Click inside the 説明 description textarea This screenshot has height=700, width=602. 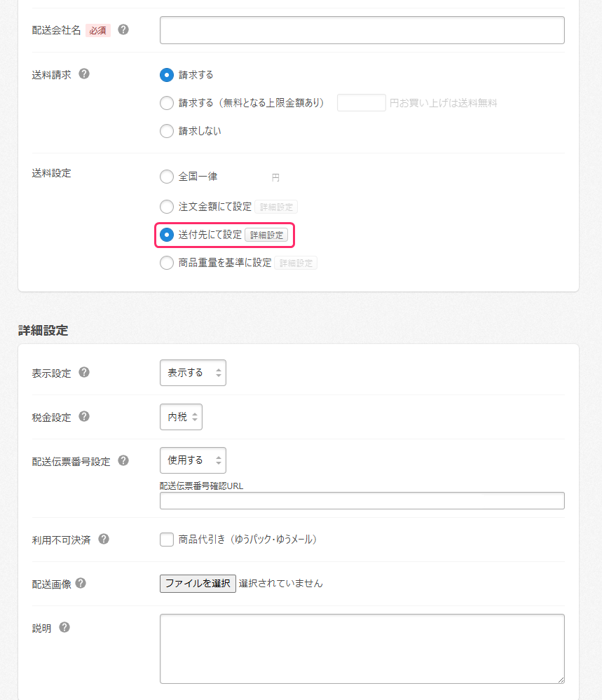[x=362, y=648]
